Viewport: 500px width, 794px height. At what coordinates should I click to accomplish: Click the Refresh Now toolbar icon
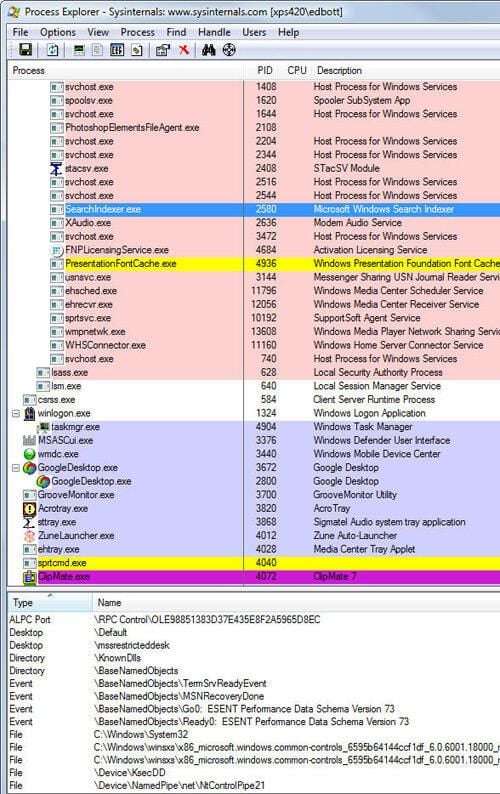click(53, 50)
